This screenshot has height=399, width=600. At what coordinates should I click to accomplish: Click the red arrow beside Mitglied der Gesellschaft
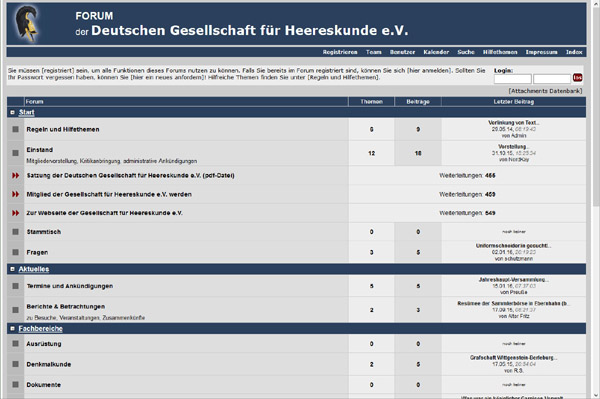(x=15, y=194)
